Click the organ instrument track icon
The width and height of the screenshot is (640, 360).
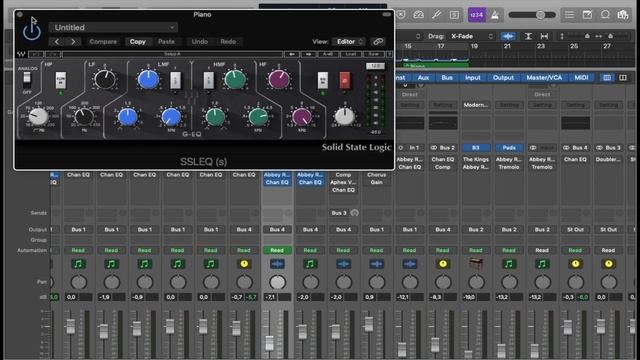coord(476,264)
